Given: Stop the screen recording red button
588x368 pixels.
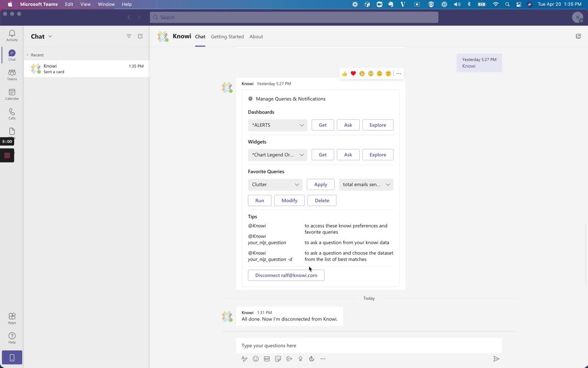Looking at the screenshot, I should tap(7, 155).
